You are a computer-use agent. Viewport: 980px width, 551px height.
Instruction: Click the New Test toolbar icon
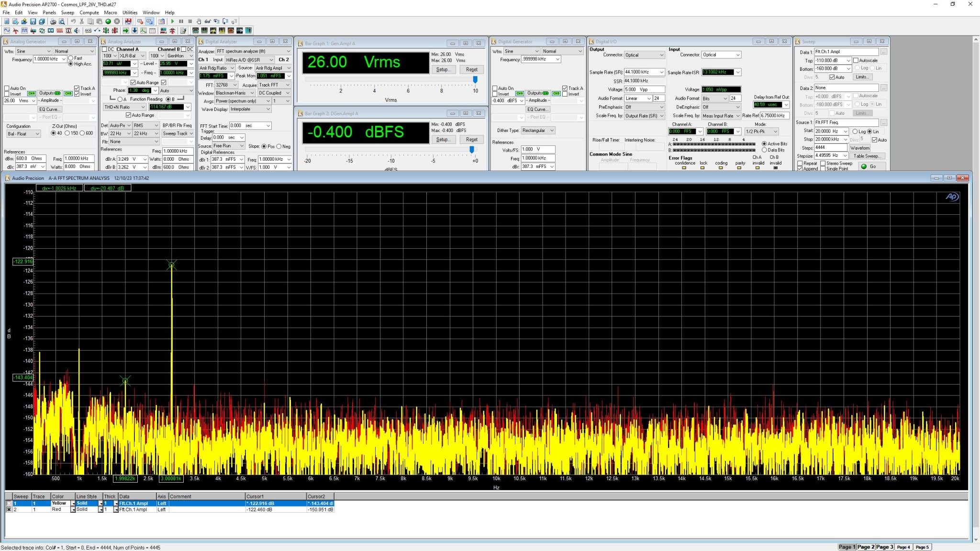click(7, 22)
